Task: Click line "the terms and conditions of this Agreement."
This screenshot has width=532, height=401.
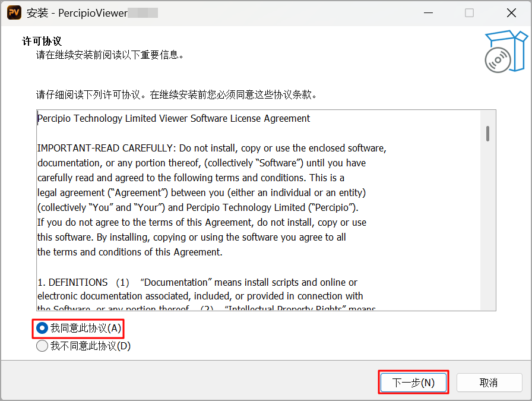Action: 129,252
